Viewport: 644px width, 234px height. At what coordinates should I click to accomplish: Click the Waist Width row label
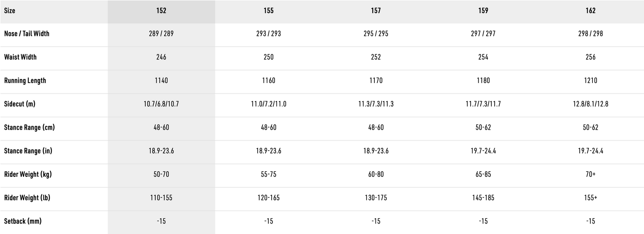click(x=20, y=57)
